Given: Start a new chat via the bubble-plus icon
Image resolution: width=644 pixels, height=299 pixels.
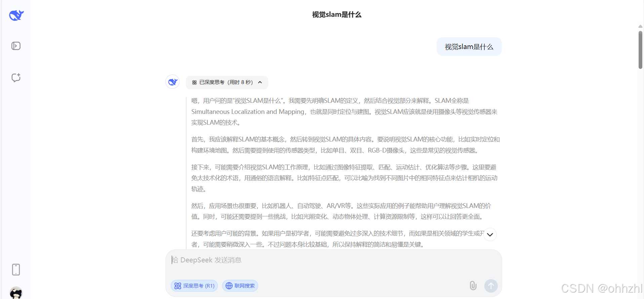Looking at the screenshot, I should (16, 78).
